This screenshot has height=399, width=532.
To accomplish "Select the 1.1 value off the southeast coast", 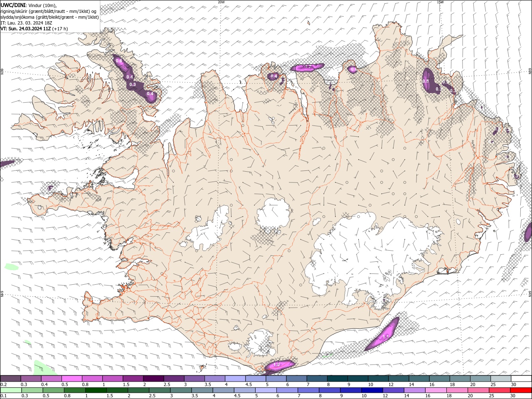I will [x=386, y=336].
